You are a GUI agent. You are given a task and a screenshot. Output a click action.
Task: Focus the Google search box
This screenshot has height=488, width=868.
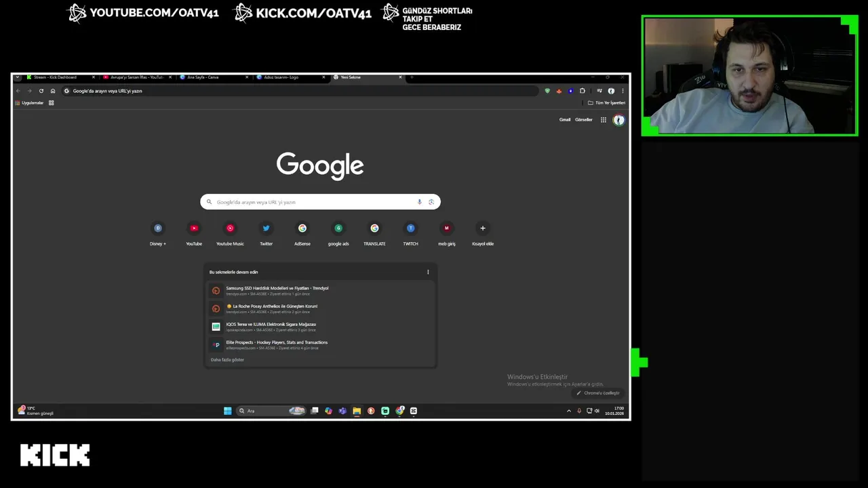(x=320, y=202)
